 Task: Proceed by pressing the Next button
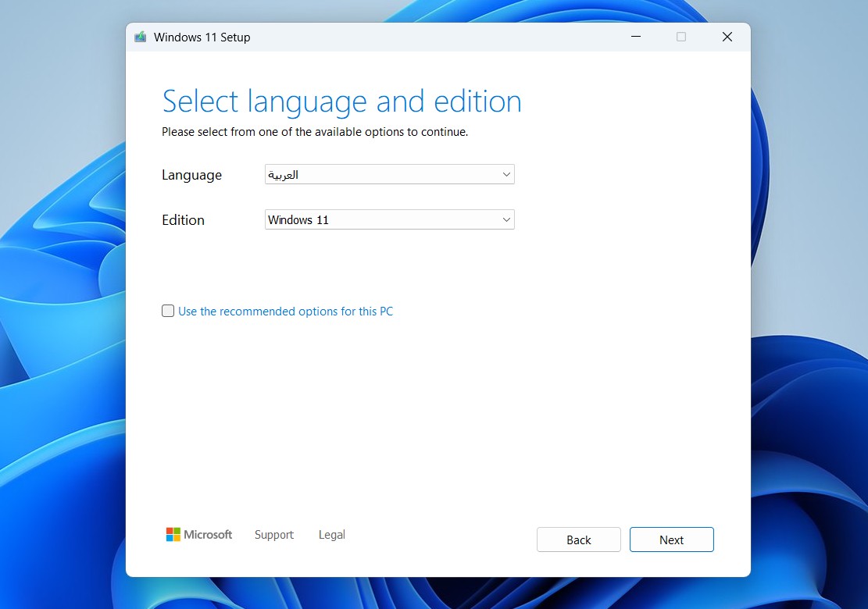click(x=671, y=540)
